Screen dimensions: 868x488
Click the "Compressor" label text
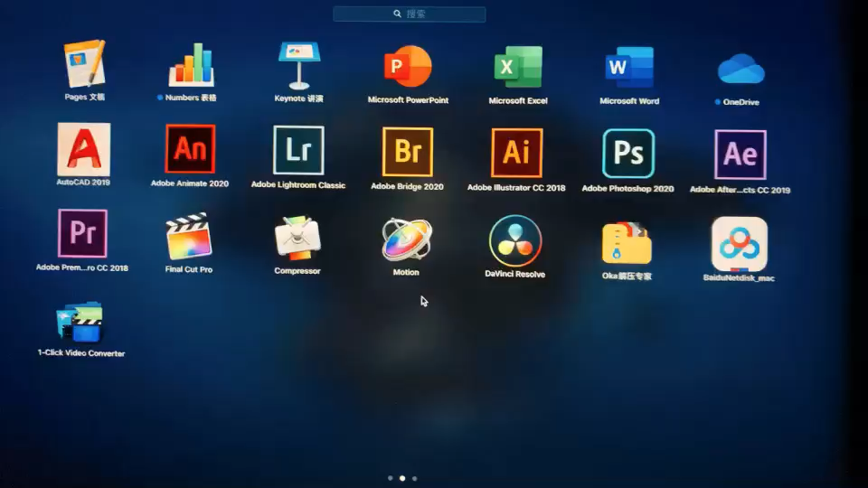pos(297,271)
